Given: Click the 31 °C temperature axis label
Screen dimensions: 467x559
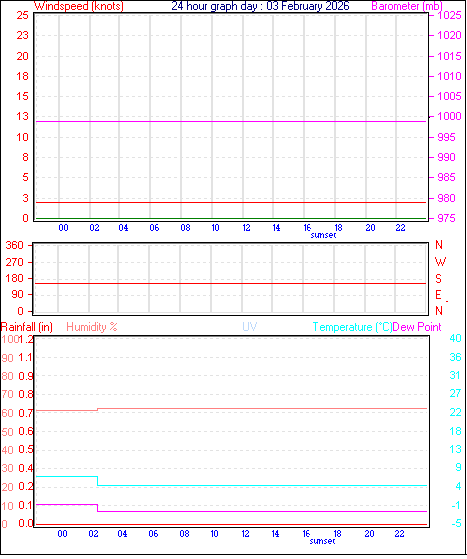Looking at the screenshot, I should (x=455, y=375).
